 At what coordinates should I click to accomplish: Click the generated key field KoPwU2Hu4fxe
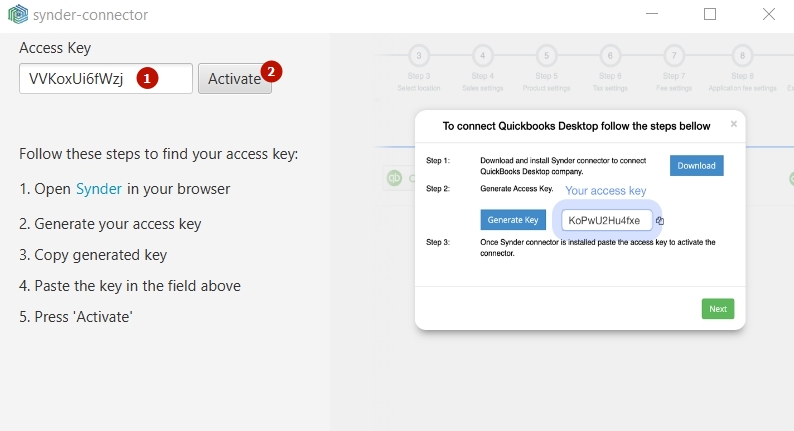[607, 220]
